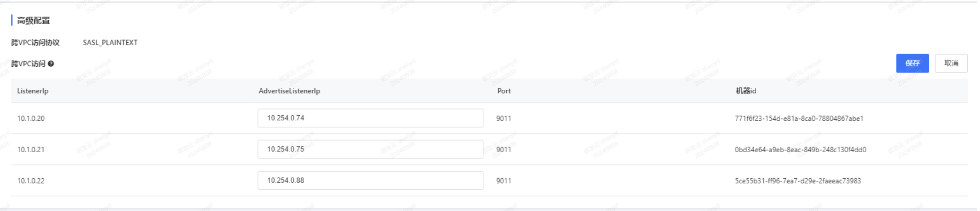Click the 取消 cancel button
980x211 pixels.
tap(951, 63)
